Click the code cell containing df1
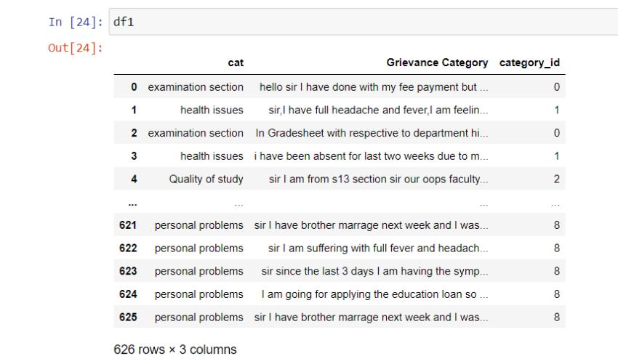This screenshot has height=364, width=618. [x=363, y=22]
